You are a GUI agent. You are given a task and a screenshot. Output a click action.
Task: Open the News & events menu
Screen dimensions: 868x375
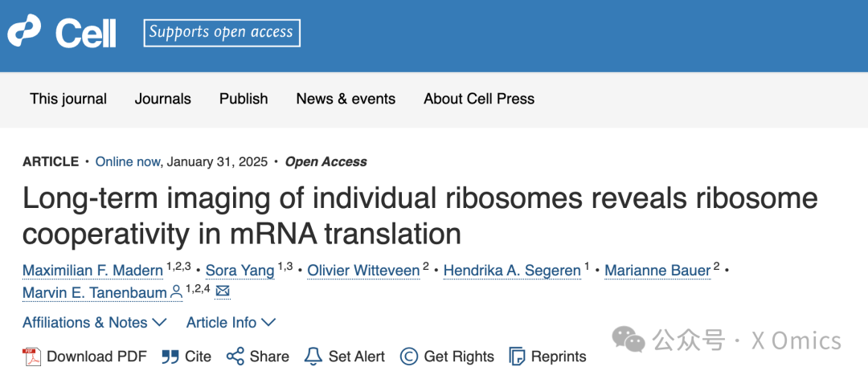346,99
